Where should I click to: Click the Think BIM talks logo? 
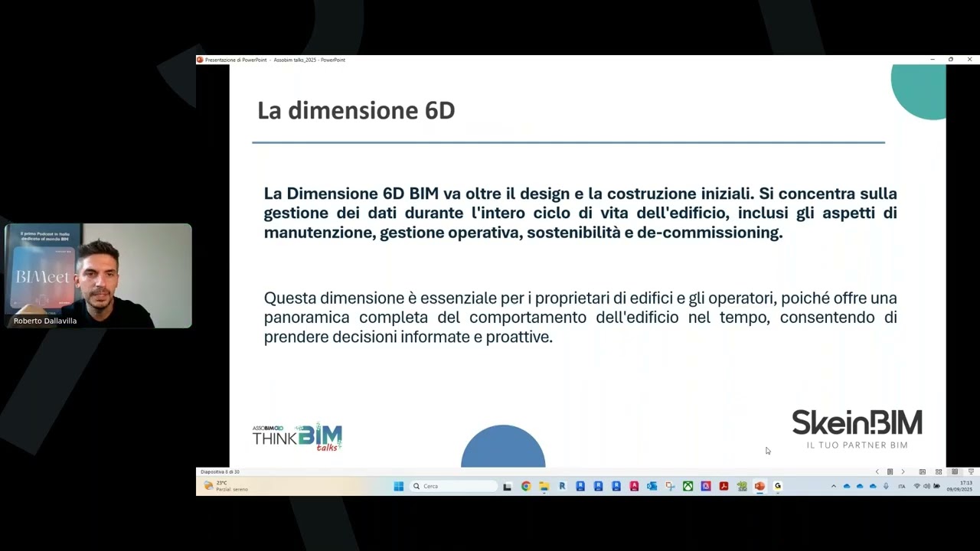coord(298,436)
